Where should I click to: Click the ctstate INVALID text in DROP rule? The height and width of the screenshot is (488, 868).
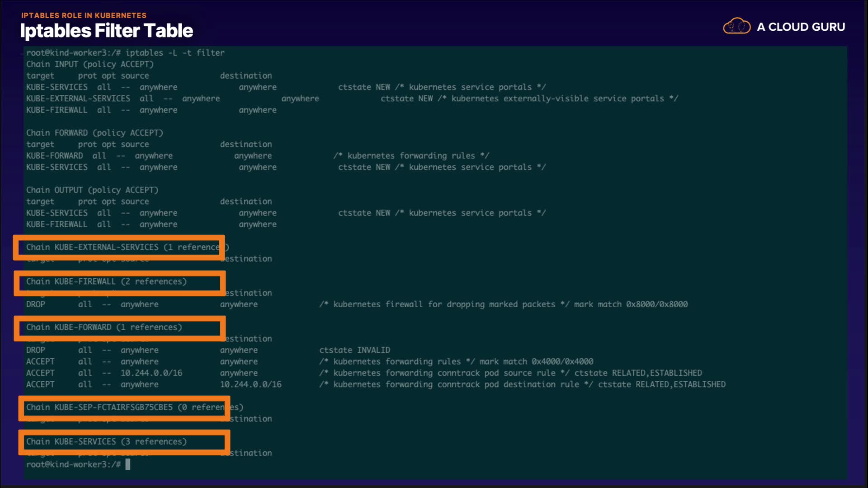[354, 350]
